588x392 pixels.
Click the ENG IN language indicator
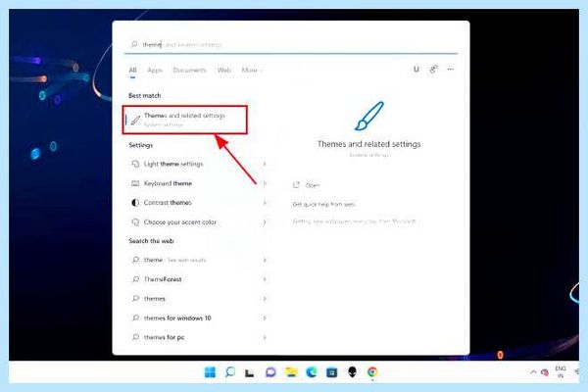[561, 372]
